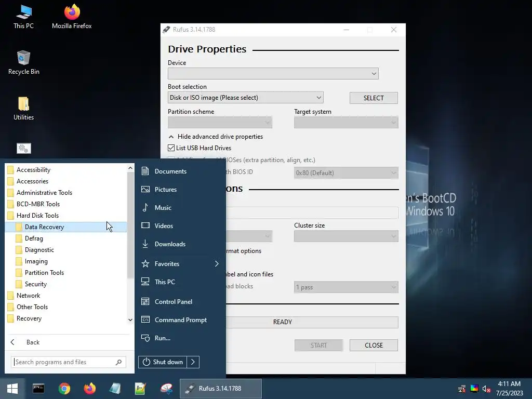Select This PC desktop icon
This screenshot has width=532, height=399.
[x=24, y=17]
